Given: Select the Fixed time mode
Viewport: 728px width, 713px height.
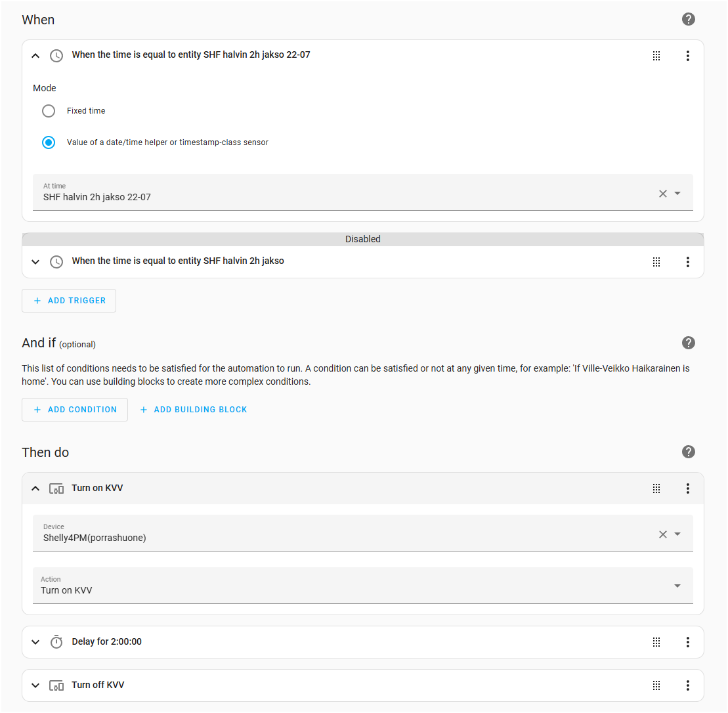Looking at the screenshot, I should [49, 111].
